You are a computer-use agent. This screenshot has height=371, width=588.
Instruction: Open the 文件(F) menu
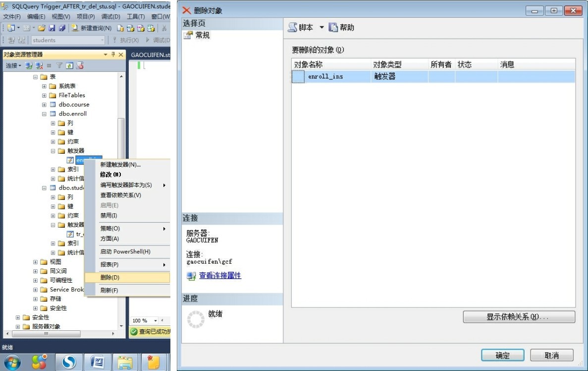click(x=12, y=16)
